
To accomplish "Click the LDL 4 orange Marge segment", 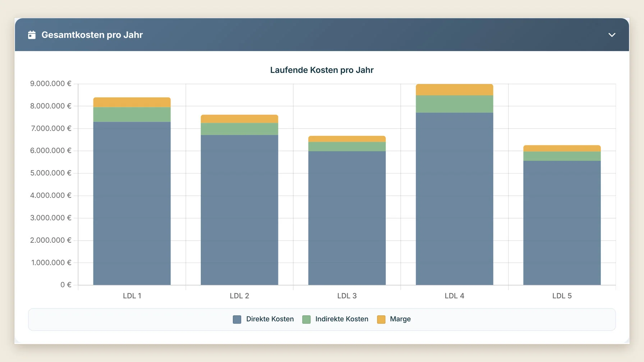I will pyautogui.click(x=454, y=90).
